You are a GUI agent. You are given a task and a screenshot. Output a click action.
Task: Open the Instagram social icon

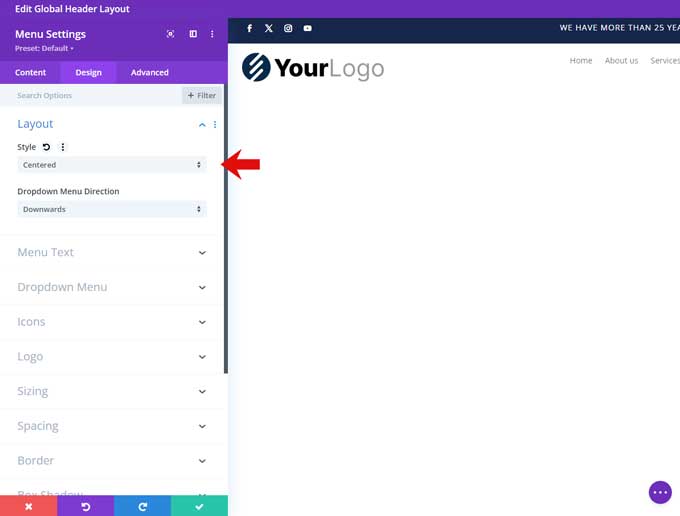pyautogui.click(x=288, y=29)
